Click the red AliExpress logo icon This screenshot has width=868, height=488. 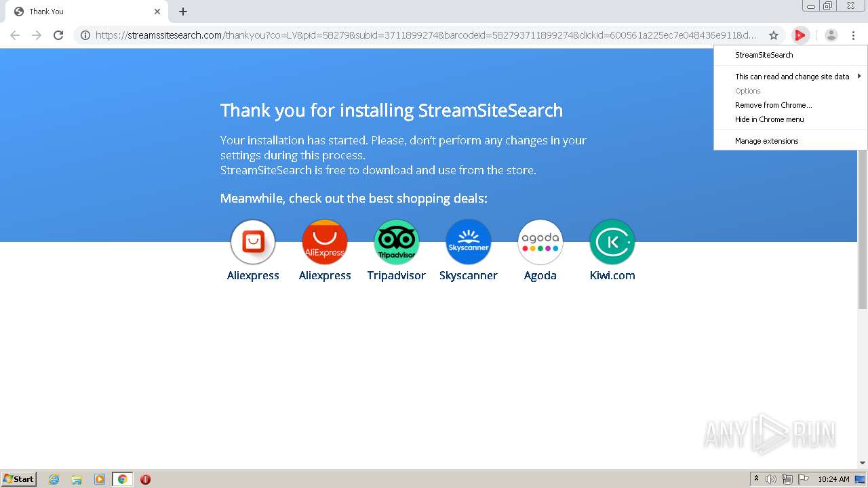(x=325, y=242)
